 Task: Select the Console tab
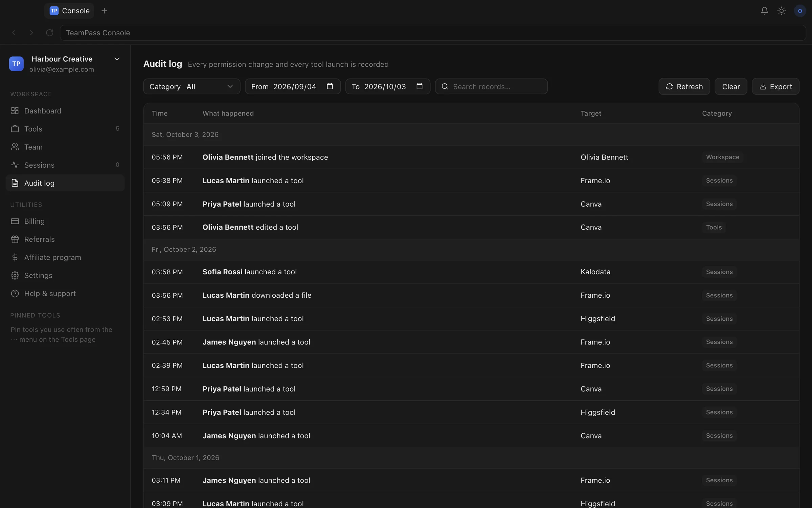click(x=69, y=11)
